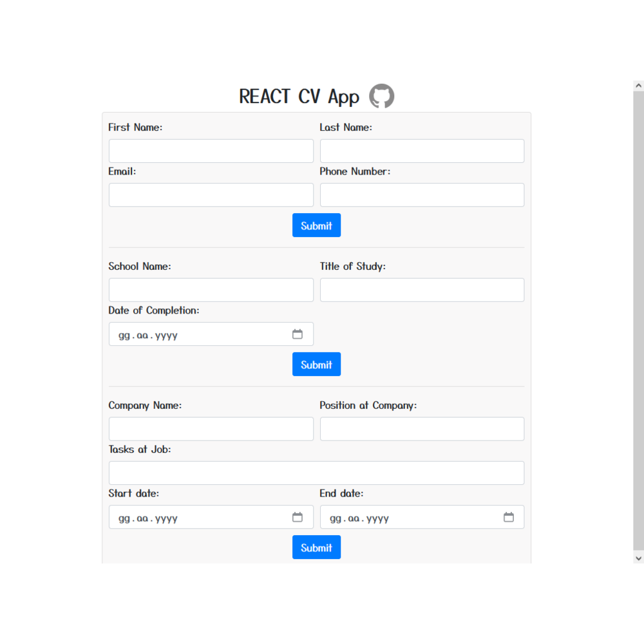Click into the Email field
The width and height of the screenshot is (644, 644).
[x=211, y=194]
